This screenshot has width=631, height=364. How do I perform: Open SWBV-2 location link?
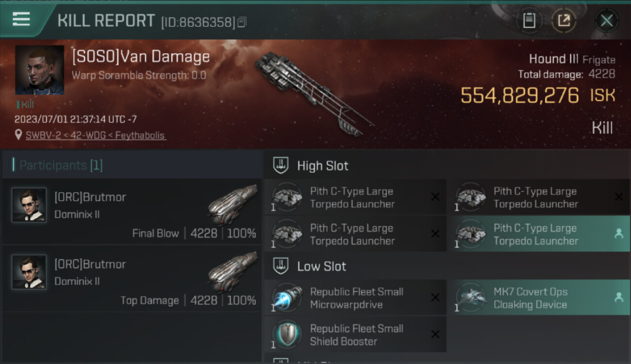coord(96,135)
